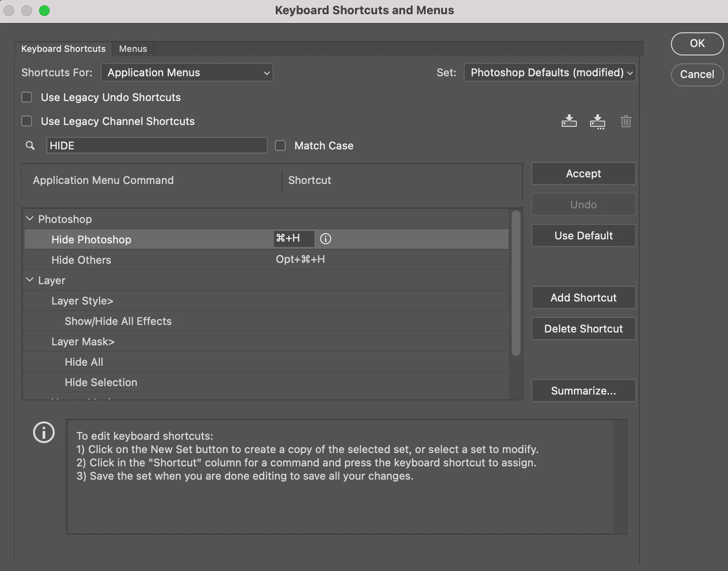
Task: Select the Hide Others command row
Action: coord(266,260)
